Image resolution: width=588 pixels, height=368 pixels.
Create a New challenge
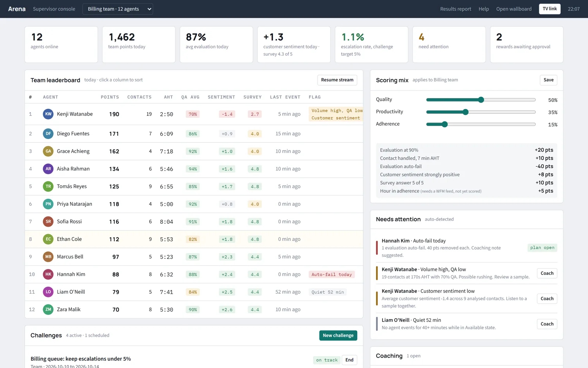[x=338, y=335]
